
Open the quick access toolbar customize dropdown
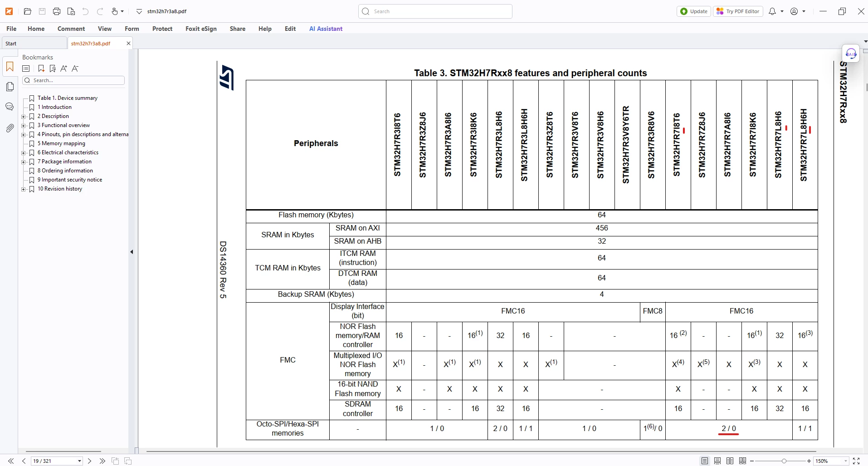[x=139, y=11]
